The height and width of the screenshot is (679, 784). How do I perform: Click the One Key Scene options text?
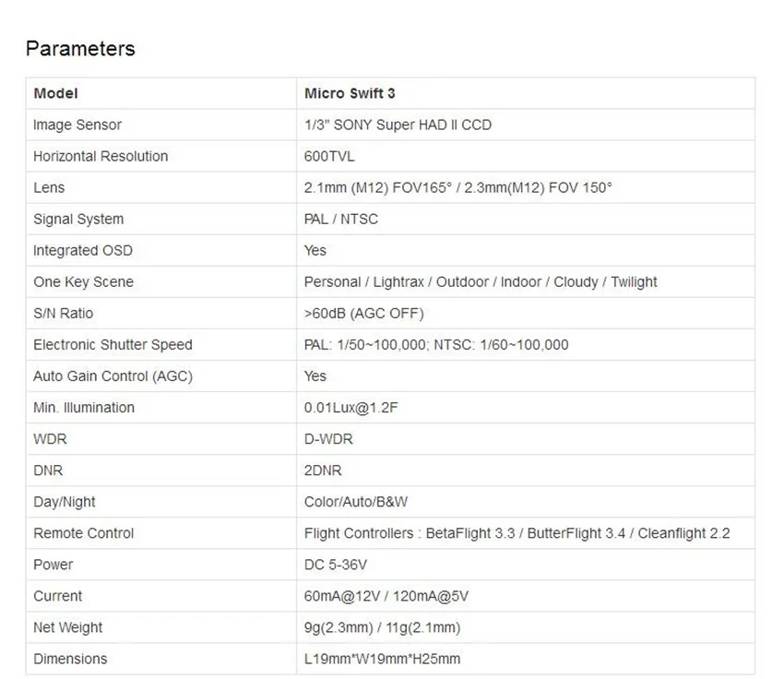pos(481,282)
